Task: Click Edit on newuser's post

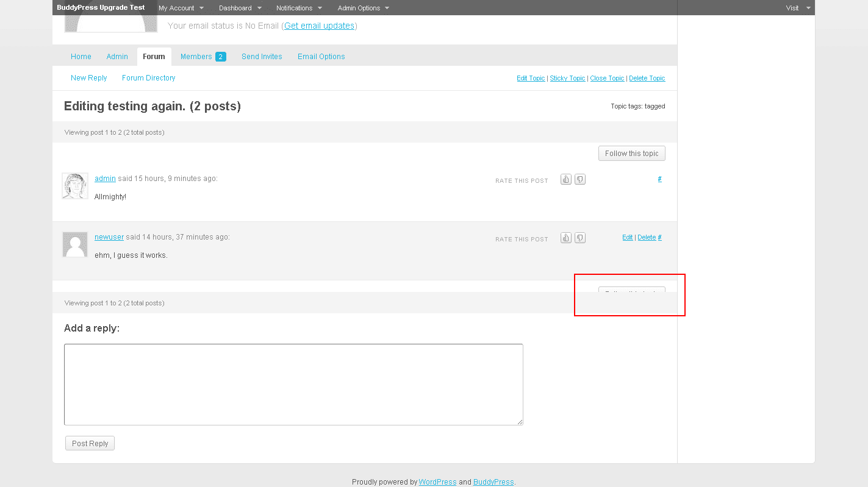Action: (627, 238)
